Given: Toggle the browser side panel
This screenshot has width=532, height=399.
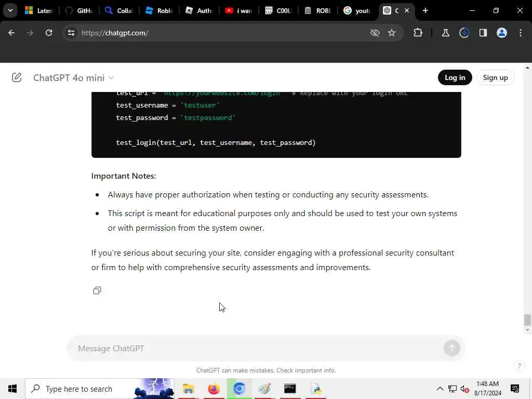Looking at the screenshot, I should (483, 33).
